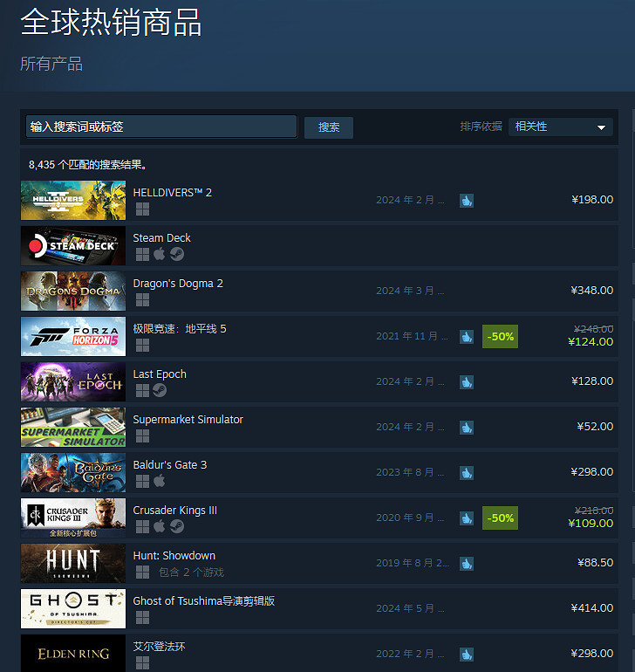Open the Baldur's Gate 3 title link
The width and height of the screenshot is (635, 672).
170,465
